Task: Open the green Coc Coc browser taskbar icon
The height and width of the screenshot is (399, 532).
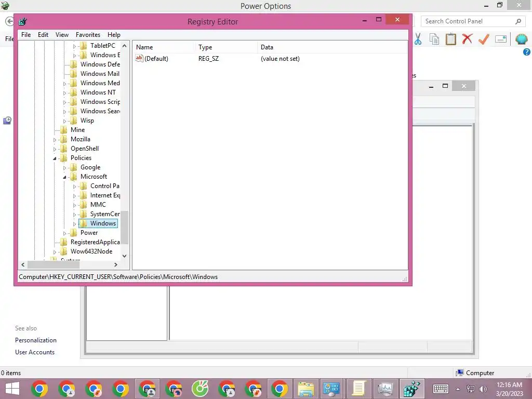Action: pos(200,389)
